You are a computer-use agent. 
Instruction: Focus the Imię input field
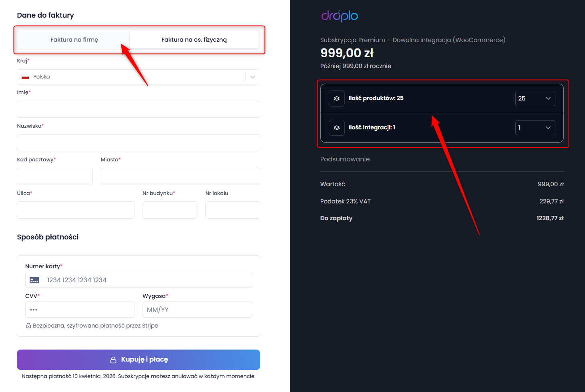(x=139, y=109)
